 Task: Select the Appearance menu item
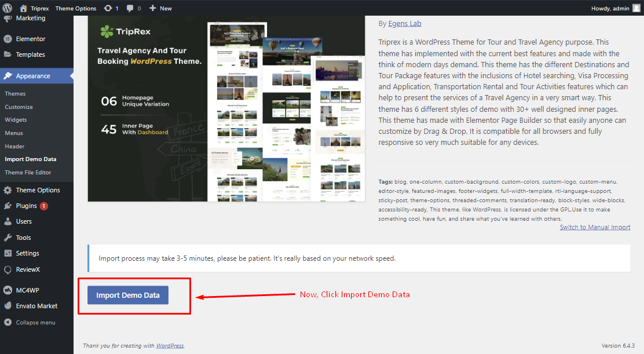pos(33,76)
